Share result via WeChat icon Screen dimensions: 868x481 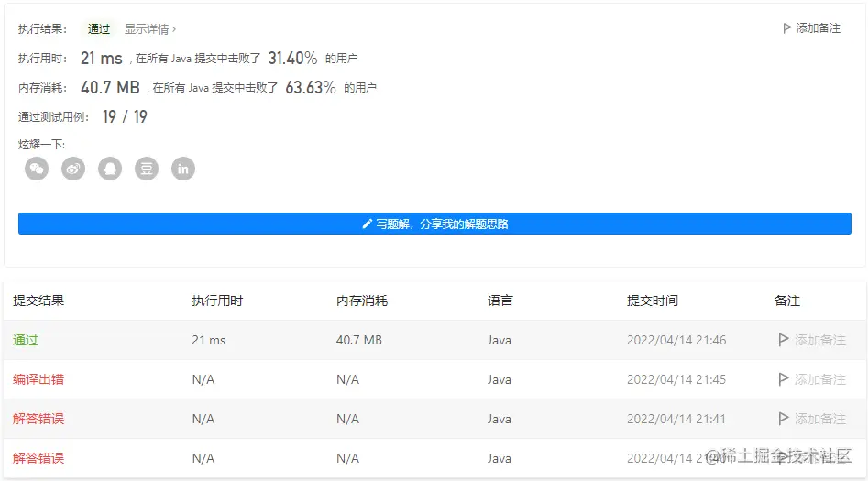[x=37, y=169]
